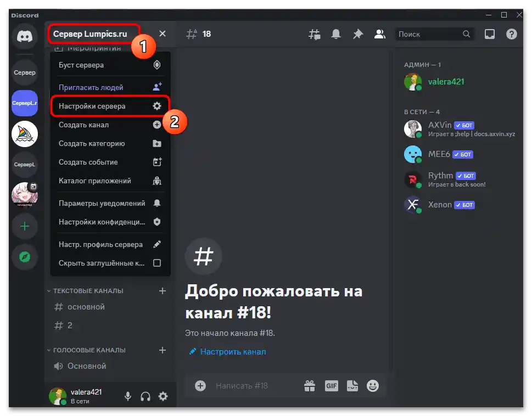Image resolution: width=532 pixels, height=416 pixels.
Task: Open the sticker picker
Action: pos(352,385)
